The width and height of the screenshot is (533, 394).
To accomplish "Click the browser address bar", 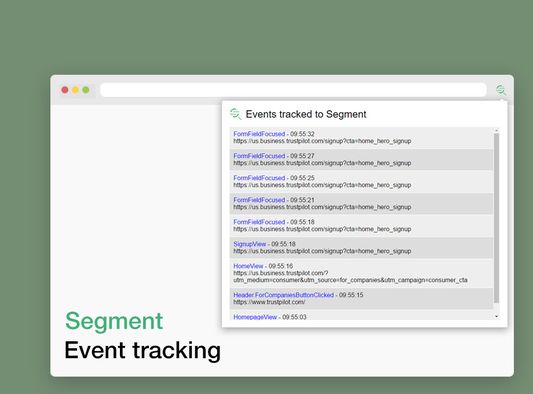I will [x=293, y=90].
